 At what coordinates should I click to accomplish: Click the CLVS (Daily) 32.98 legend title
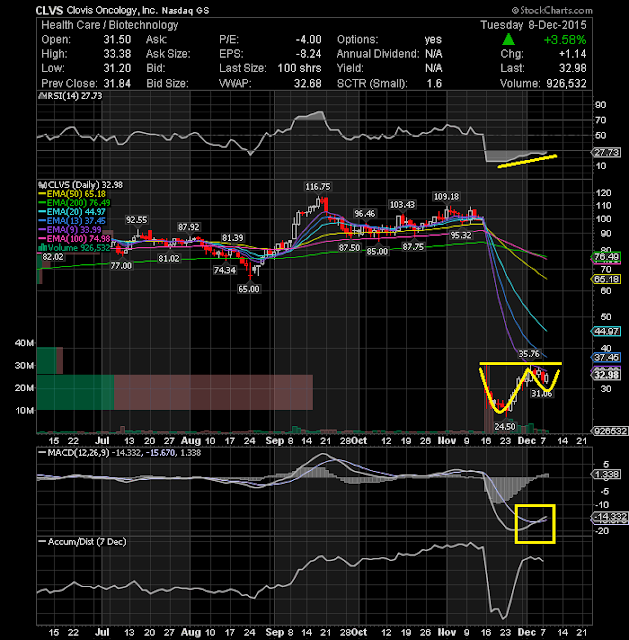point(81,185)
